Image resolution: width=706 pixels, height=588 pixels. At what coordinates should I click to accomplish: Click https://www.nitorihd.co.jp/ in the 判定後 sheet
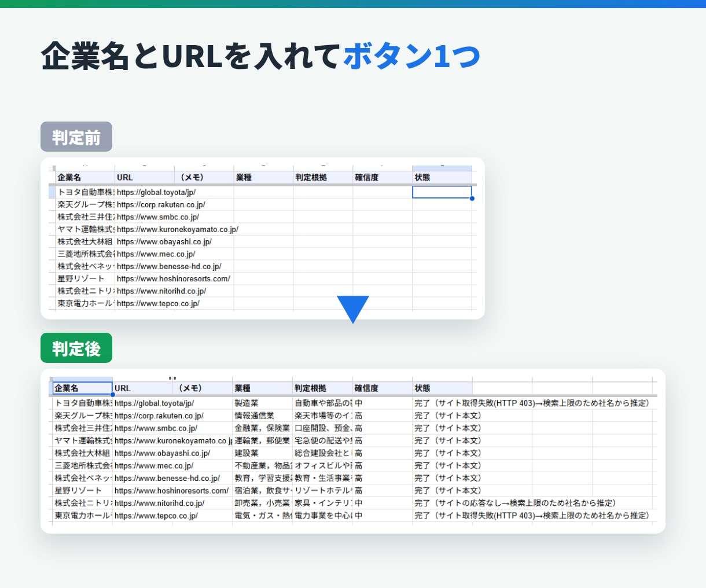(x=159, y=503)
